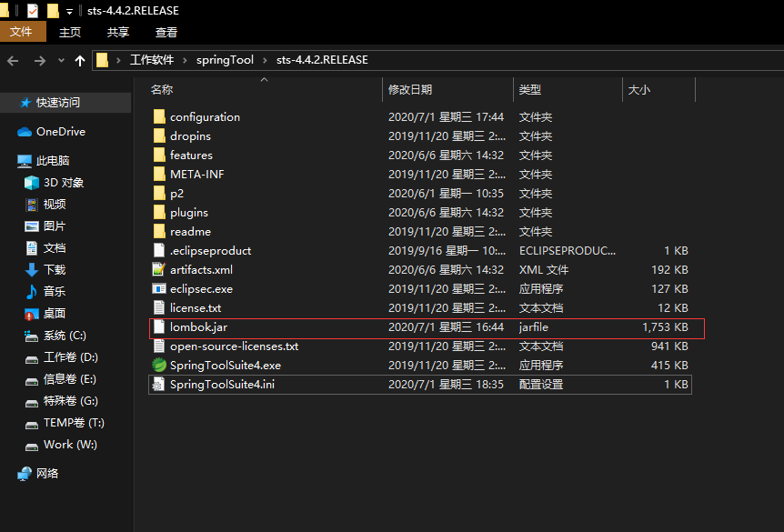Open 下载 in the sidebar
The image size is (784, 532).
45,269
